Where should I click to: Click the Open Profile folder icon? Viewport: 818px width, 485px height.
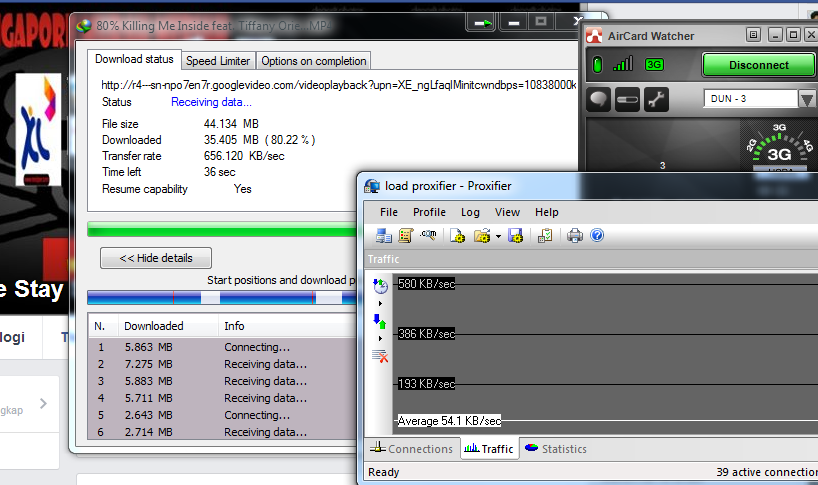tap(482, 236)
